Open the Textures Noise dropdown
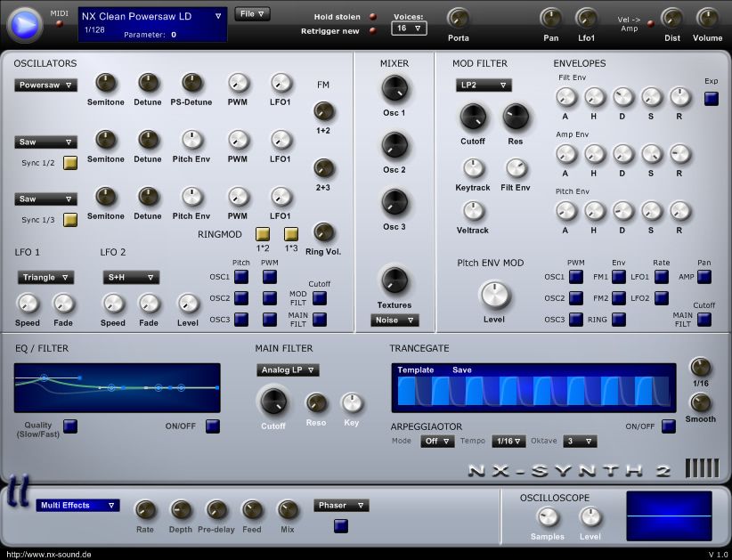 pos(394,321)
